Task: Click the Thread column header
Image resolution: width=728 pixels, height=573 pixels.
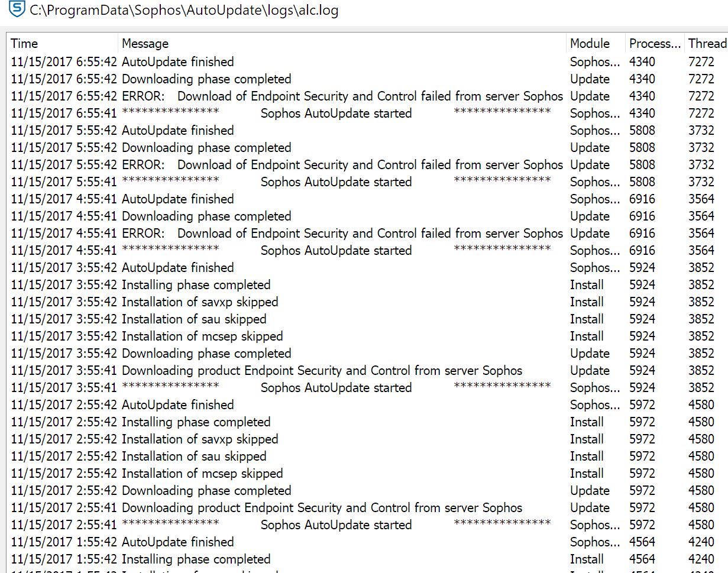Action: pos(707,43)
